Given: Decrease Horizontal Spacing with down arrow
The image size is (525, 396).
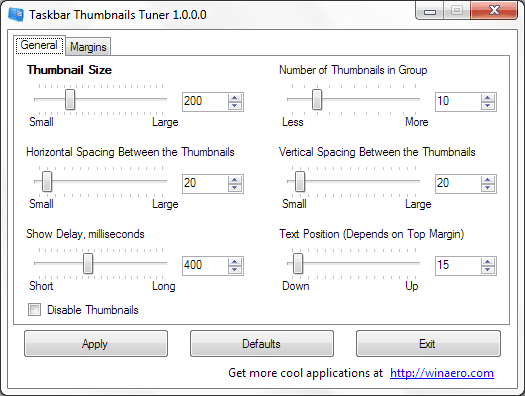Looking at the screenshot, I should point(235,188).
